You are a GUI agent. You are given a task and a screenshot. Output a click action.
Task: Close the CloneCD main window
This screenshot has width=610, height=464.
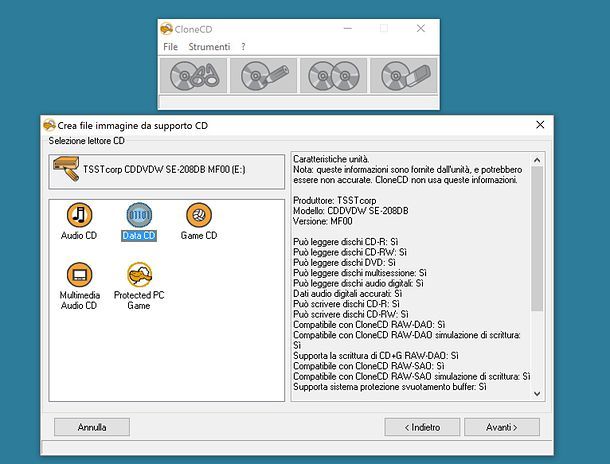tap(421, 28)
